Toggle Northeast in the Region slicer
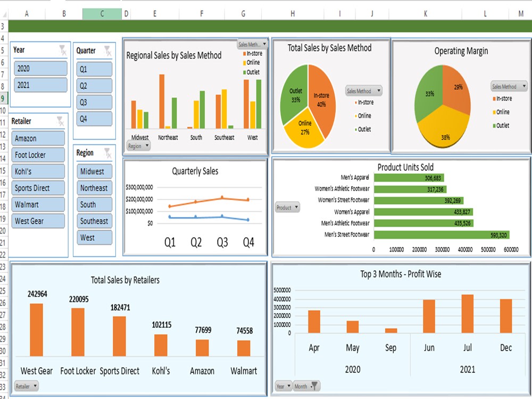Image resolution: width=532 pixels, height=399 pixels. (x=94, y=188)
